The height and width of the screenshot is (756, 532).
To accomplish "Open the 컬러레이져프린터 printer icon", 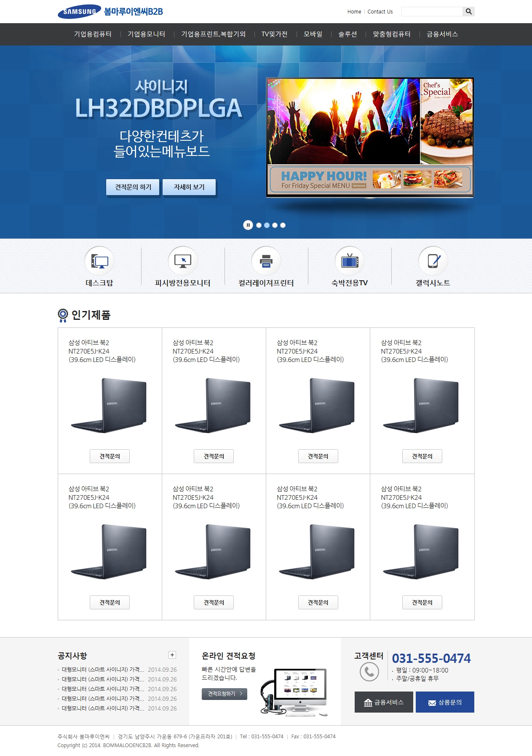I will [x=266, y=261].
